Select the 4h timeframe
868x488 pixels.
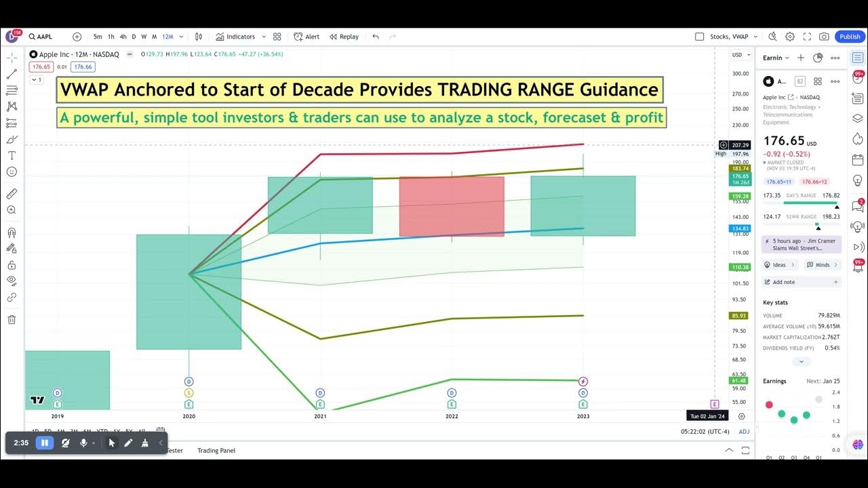(x=123, y=37)
